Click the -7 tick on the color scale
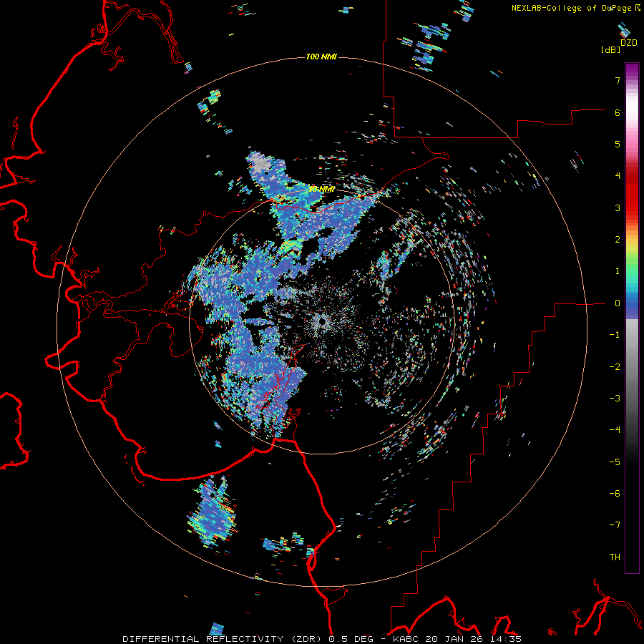This screenshot has height=644, width=644. [615, 525]
